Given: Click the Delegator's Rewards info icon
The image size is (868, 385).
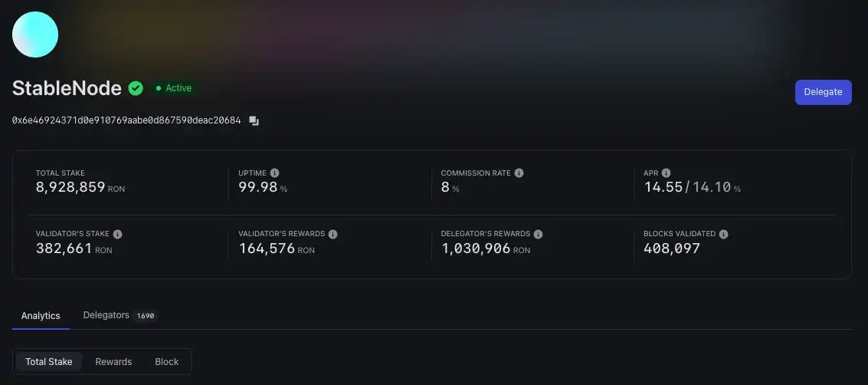Looking at the screenshot, I should point(538,234).
